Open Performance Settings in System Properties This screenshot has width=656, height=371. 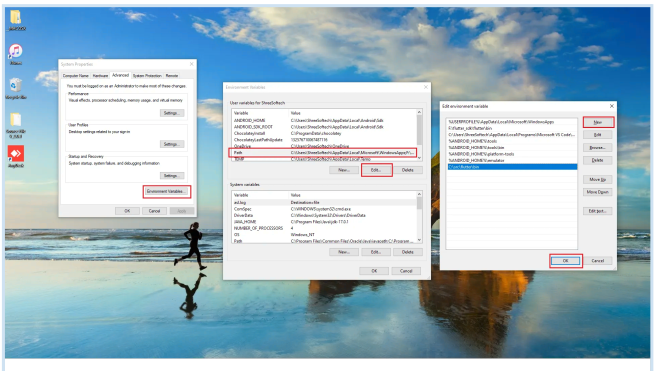(172, 113)
